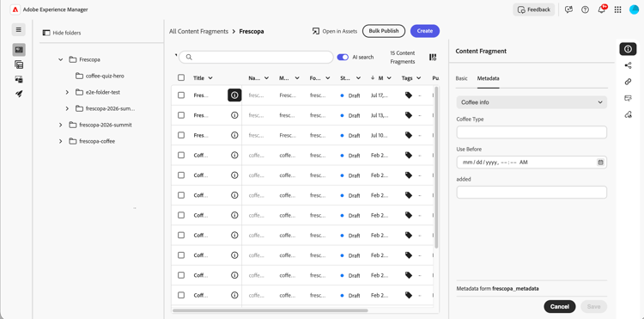Screen dimensions: 644x319
Task: Focus the content fragment search field
Action: coord(256,57)
